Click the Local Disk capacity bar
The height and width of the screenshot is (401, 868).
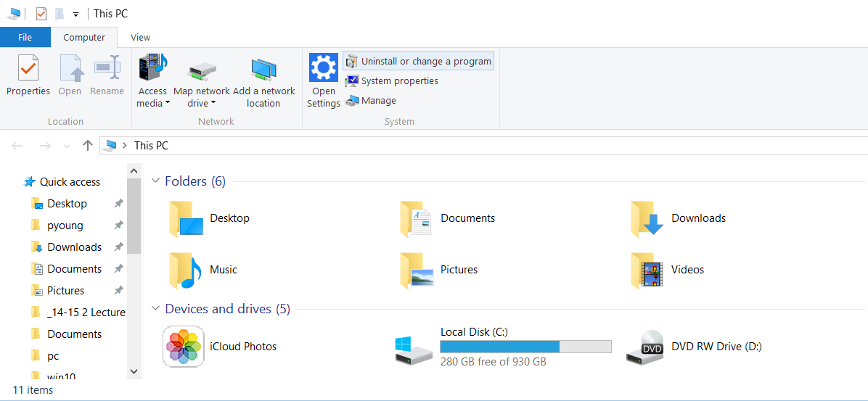click(526, 347)
